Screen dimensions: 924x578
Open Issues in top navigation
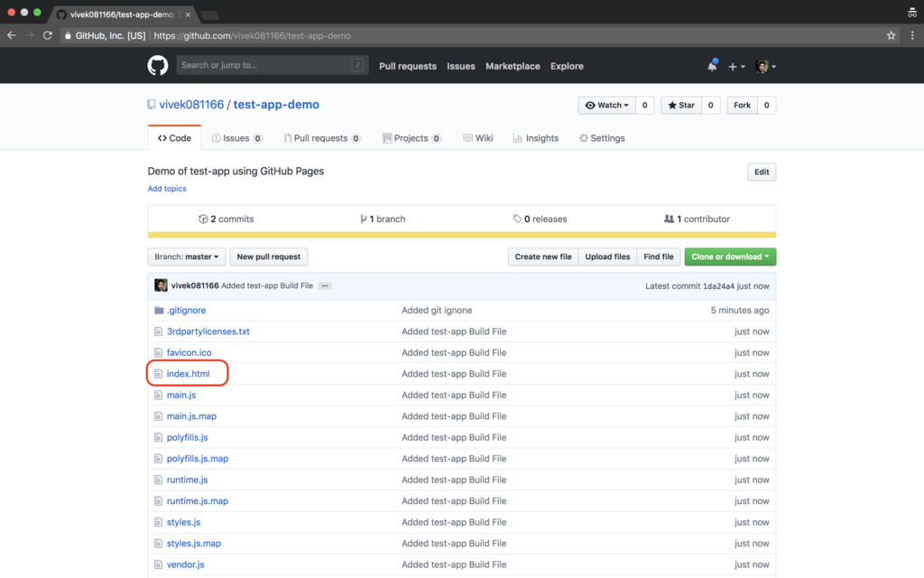pyautogui.click(x=461, y=66)
